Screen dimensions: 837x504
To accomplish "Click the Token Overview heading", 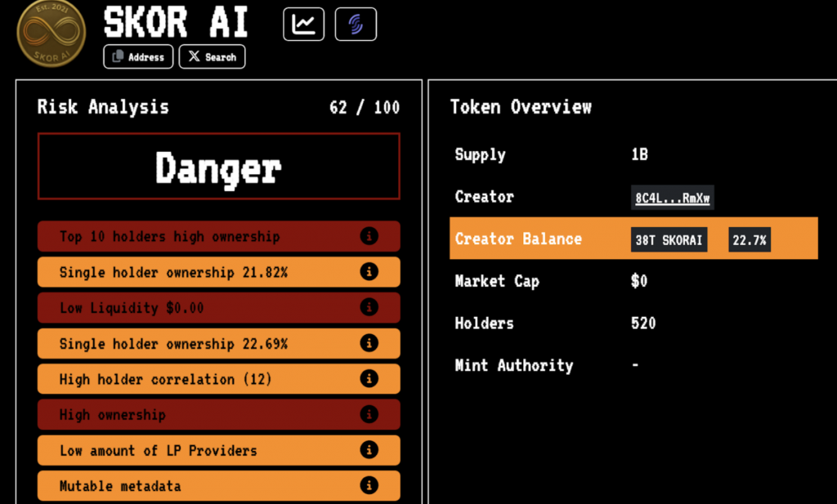I will pos(521,107).
